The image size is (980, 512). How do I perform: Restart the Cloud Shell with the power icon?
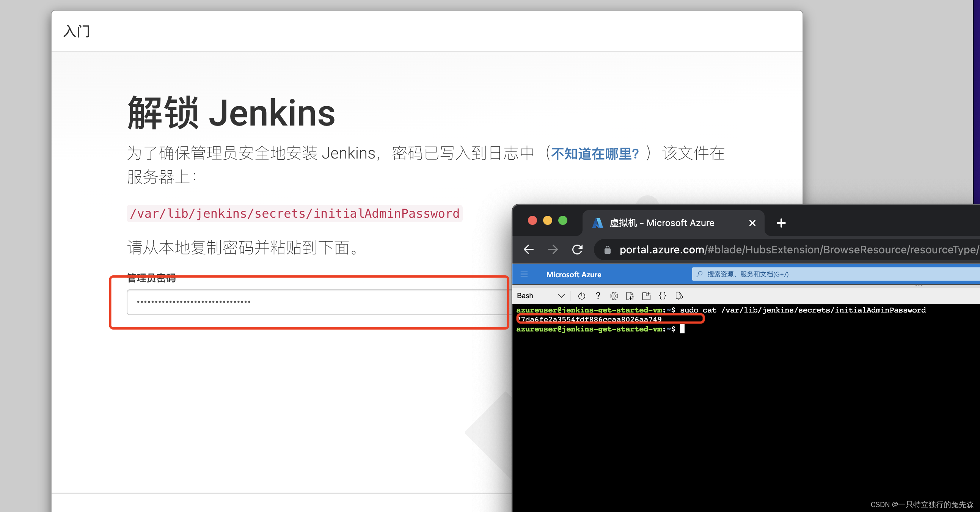pos(581,296)
